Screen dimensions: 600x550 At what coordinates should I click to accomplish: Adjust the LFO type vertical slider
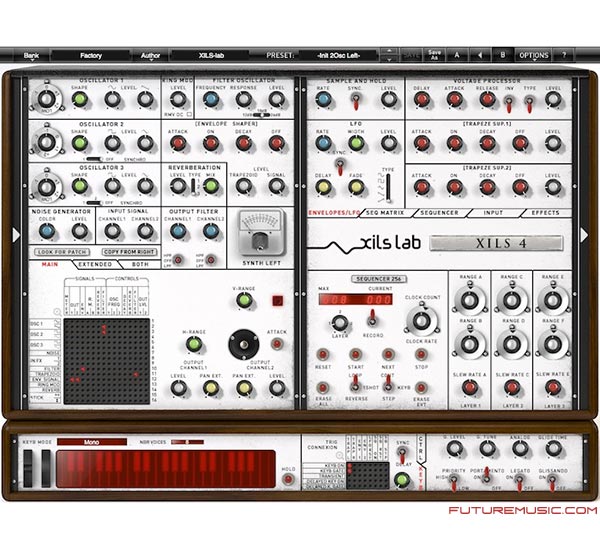[x=388, y=188]
